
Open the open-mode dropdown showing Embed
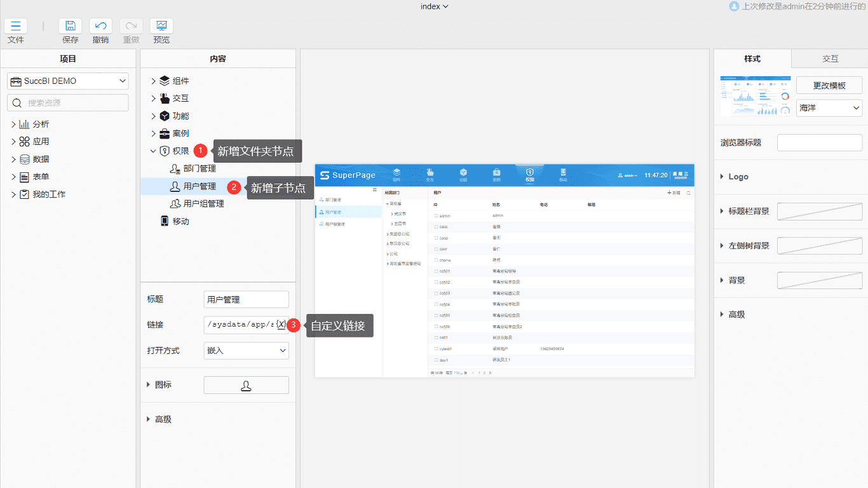pyautogui.click(x=246, y=351)
